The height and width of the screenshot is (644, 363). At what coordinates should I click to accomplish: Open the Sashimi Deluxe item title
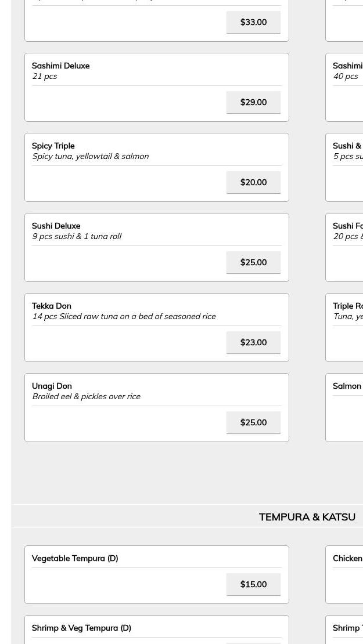60,66
